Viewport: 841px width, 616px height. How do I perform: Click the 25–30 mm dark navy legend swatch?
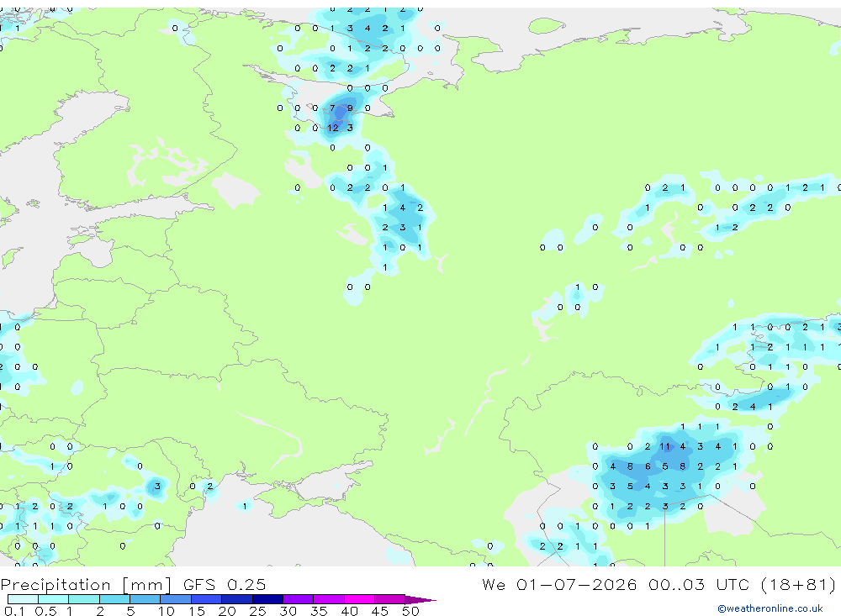tap(267, 599)
